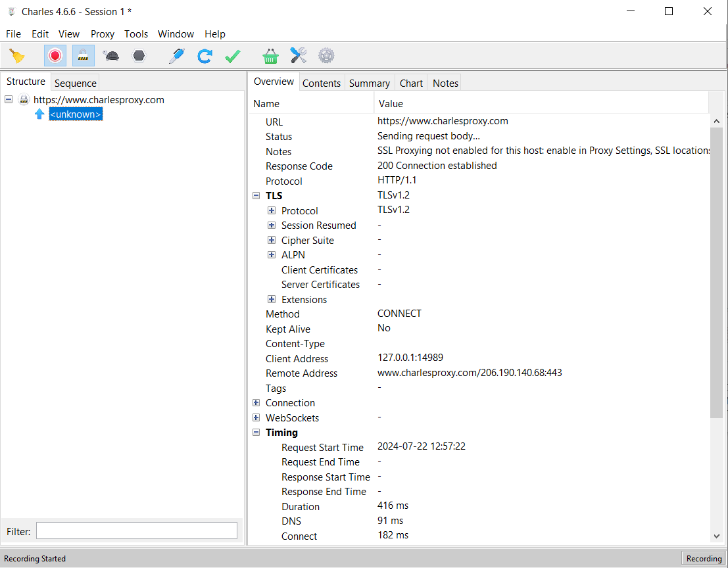Select the <unknown> request in the tree
Viewport: 728px width, 568px height.
(75, 113)
